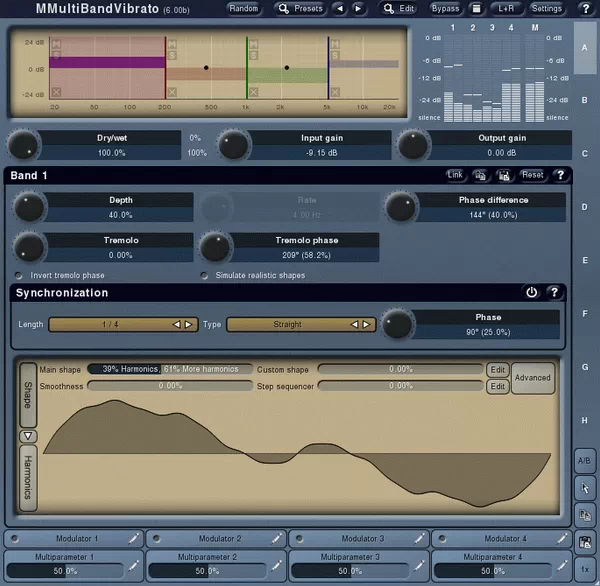The height and width of the screenshot is (586, 600).
Task: Toggle the Bypass button
Action: pos(445,8)
